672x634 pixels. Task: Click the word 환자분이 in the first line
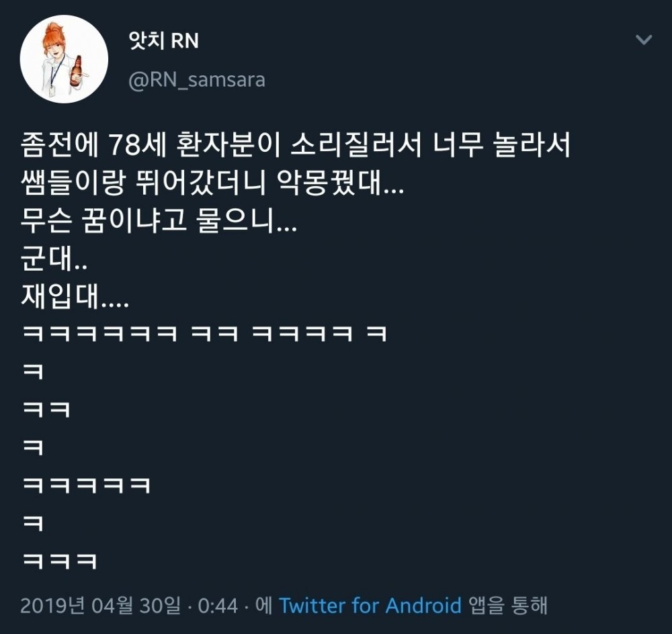(228, 145)
